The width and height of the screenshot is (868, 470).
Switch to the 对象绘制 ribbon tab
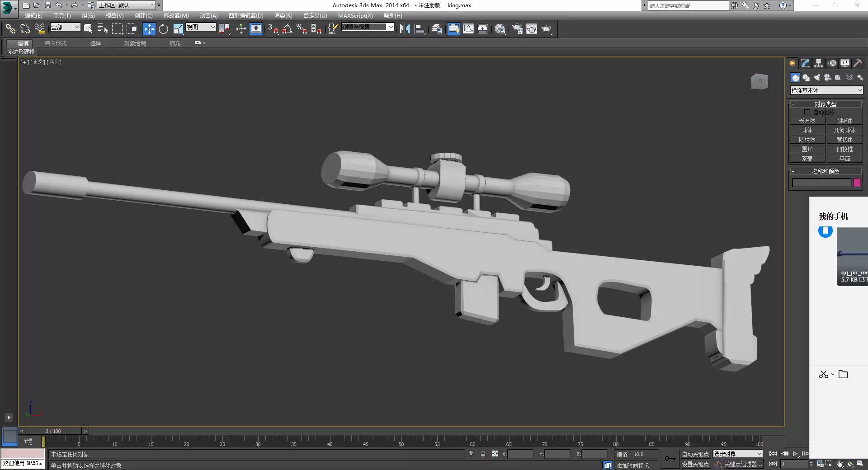tap(135, 43)
